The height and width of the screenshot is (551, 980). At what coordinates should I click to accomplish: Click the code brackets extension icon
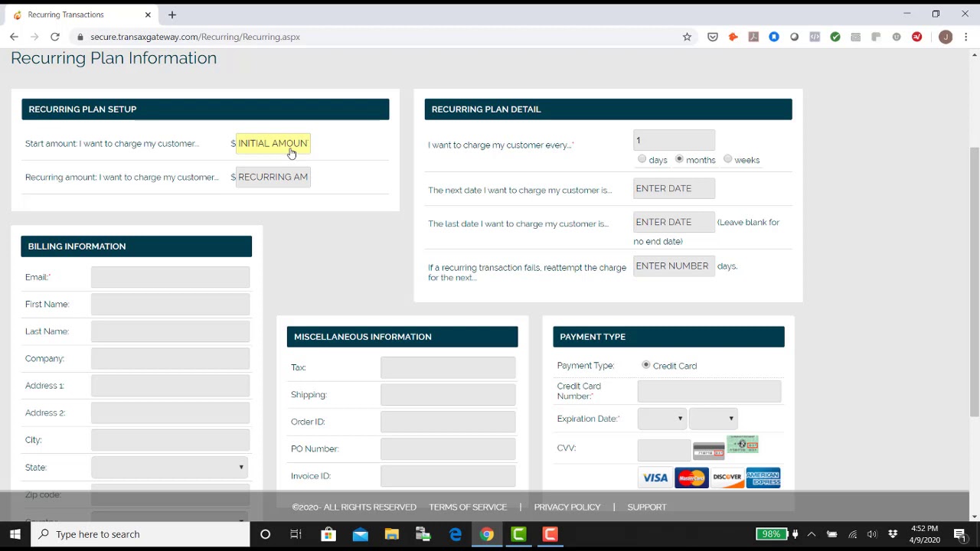click(x=815, y=37)
